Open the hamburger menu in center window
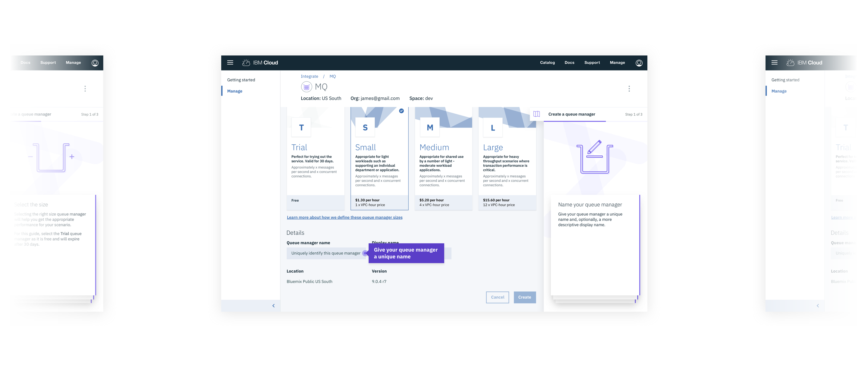Screen dimensions: 868x372 click(x=230, y=63)
